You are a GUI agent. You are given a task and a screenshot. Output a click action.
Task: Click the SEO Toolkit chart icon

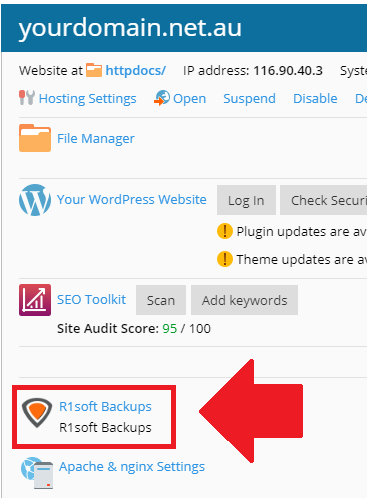pos(35,300)
